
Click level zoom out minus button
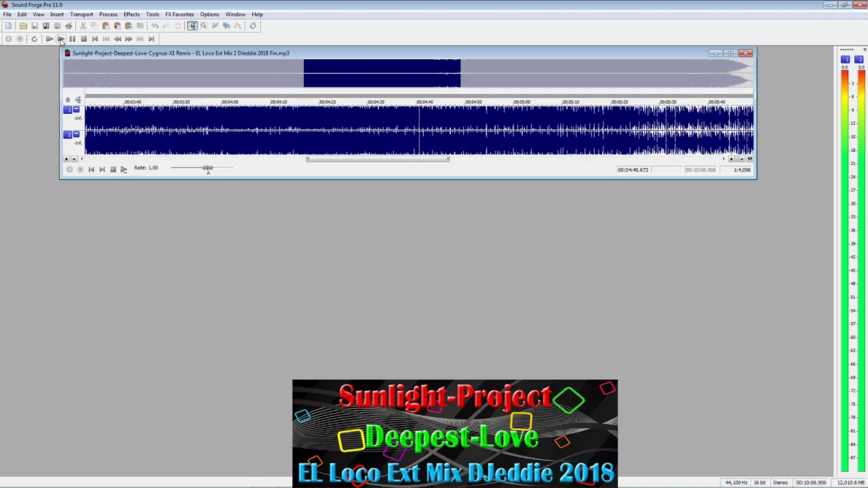[74, 159]
